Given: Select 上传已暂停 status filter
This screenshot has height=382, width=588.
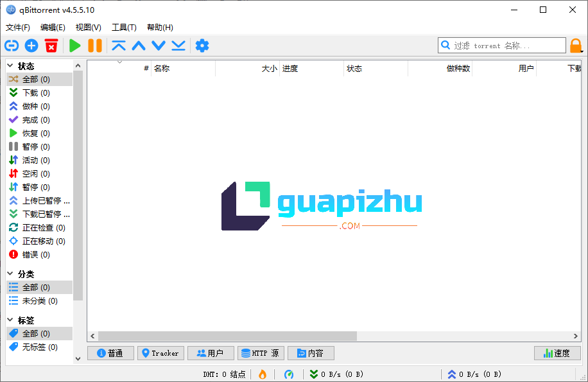Looking at the screenshot, I should (39, 200).
